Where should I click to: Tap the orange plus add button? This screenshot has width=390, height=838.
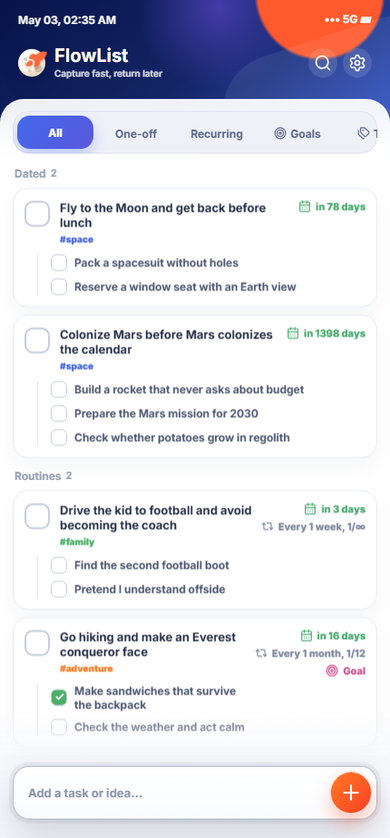[x=350, y=793]
